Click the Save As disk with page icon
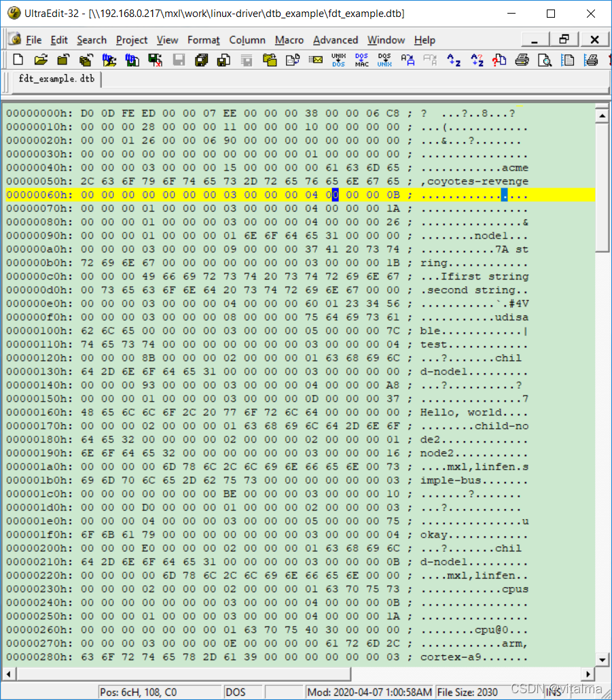This screenshot has height=700, width=612. click(223, 59)
